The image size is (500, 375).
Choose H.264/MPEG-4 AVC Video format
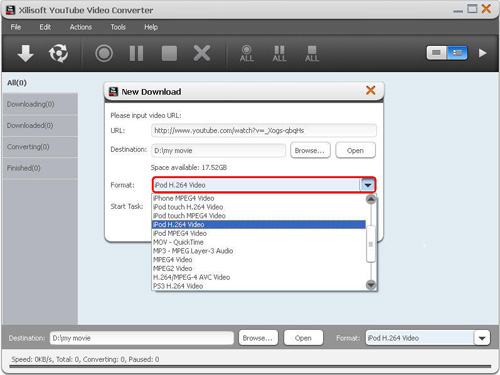tap(259, 277)
